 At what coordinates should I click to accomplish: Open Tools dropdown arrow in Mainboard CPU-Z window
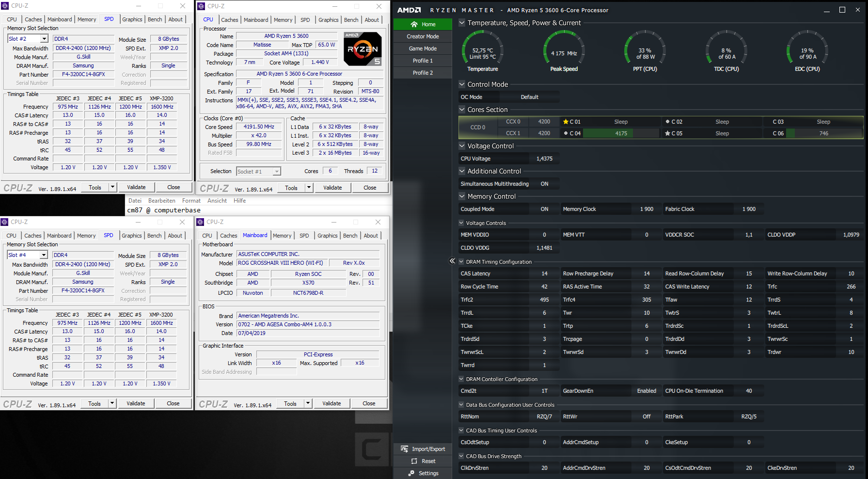[x=308, y=403]
